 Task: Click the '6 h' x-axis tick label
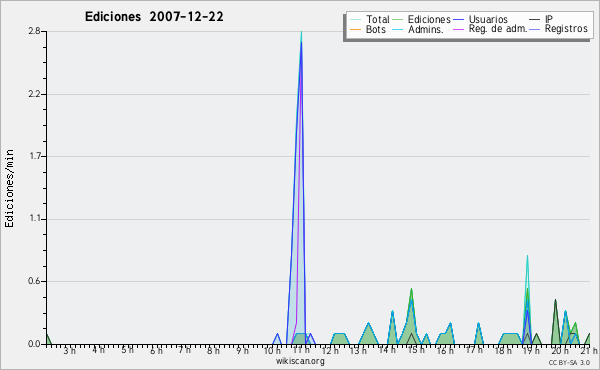156,350
